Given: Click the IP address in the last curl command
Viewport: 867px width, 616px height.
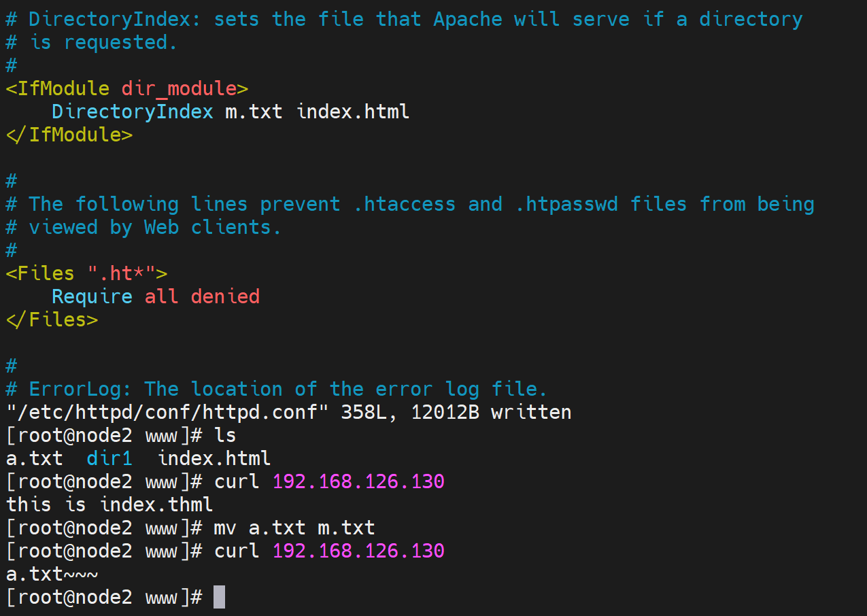Looking at the screenshot, I should pyautogui.click(x=358, y=551).
